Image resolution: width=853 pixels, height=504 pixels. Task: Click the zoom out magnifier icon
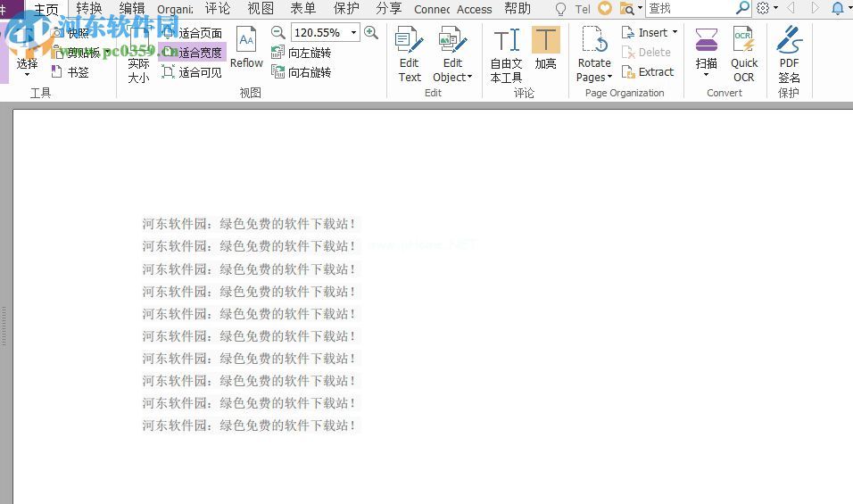coord(278,33)
